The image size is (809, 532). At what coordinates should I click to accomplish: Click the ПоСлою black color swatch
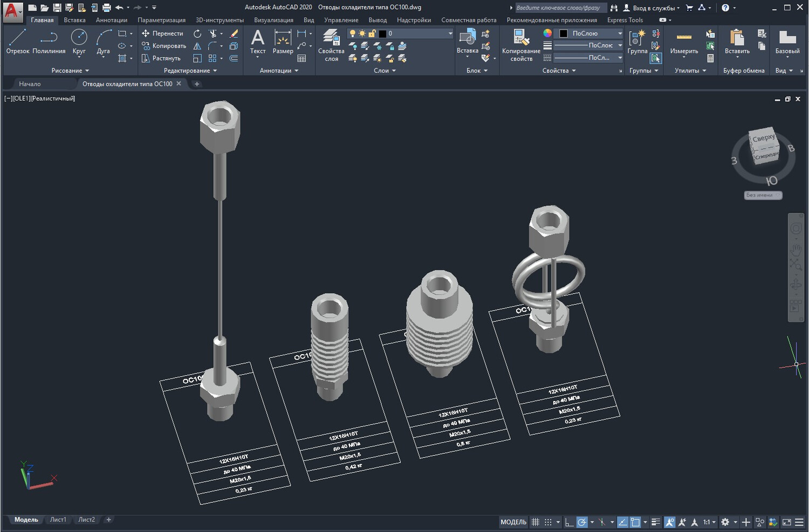564,33
